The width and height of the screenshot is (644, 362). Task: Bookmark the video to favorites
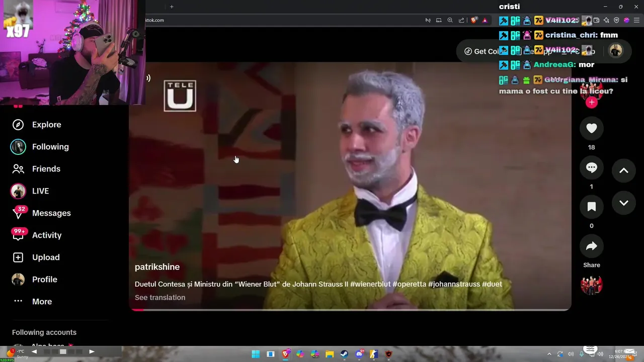tap(592, 207)
